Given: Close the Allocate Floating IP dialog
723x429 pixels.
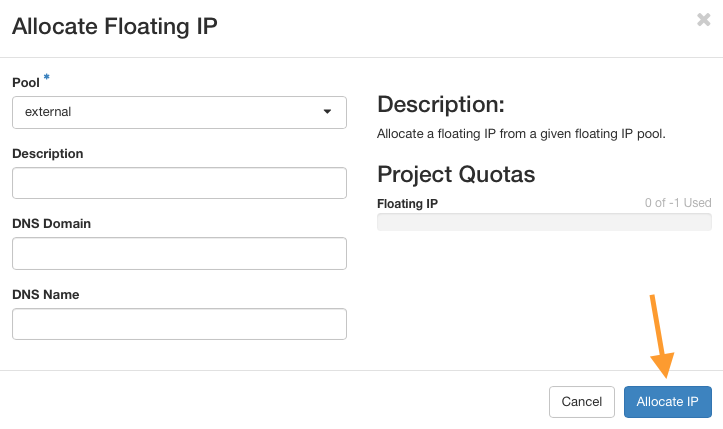Looking at the screenshot, I should point(703,20).
